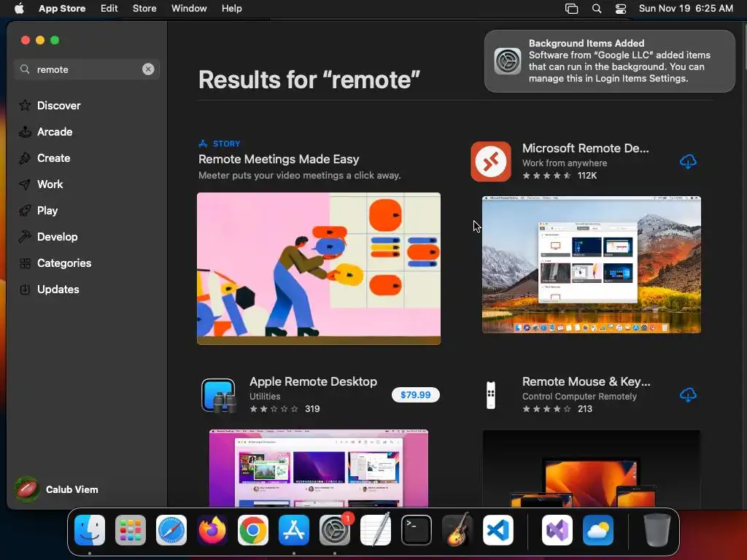Open the Remote Mouse & Keyboard app icon
The image size is (747, 560).
(491, 394)
